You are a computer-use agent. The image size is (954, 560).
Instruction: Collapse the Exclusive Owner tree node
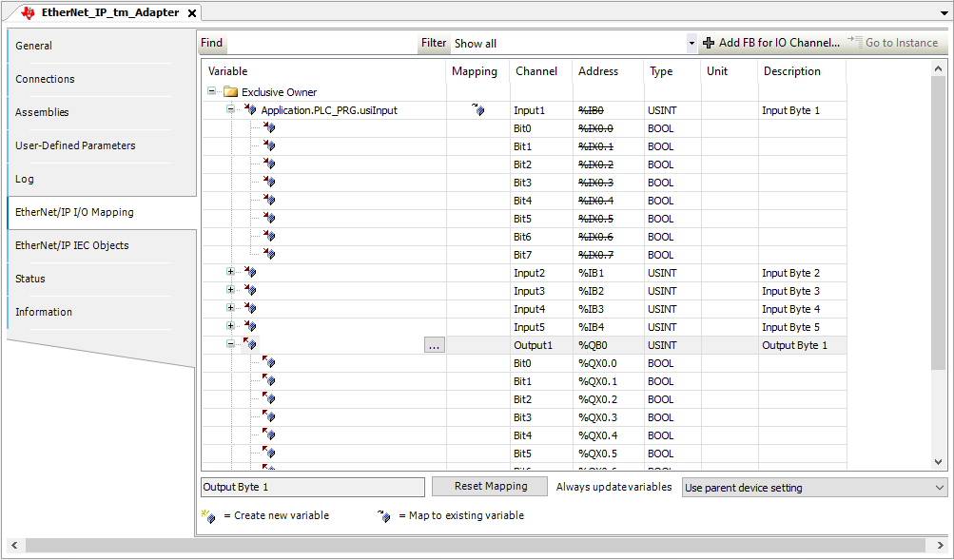(x=212, y=92)
